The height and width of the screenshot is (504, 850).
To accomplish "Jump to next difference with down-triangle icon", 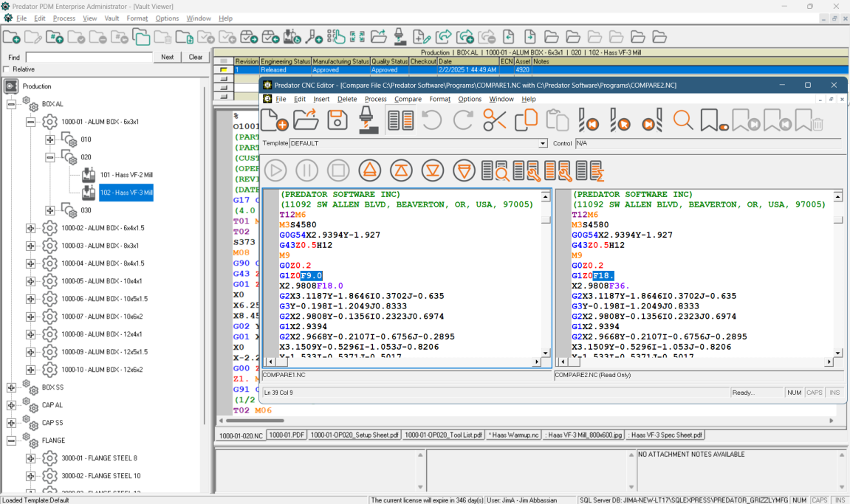I will (433, 170).
